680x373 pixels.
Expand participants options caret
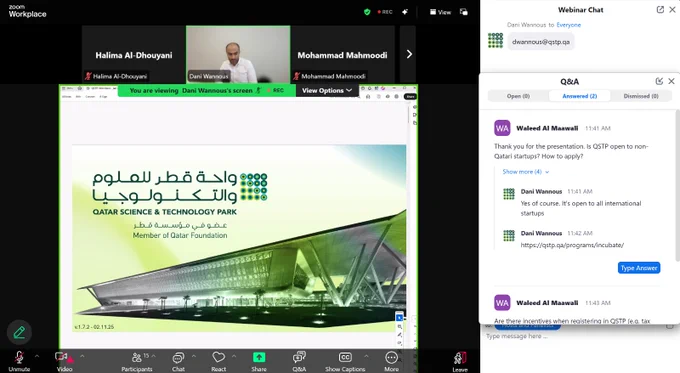[x=154, y=357]
